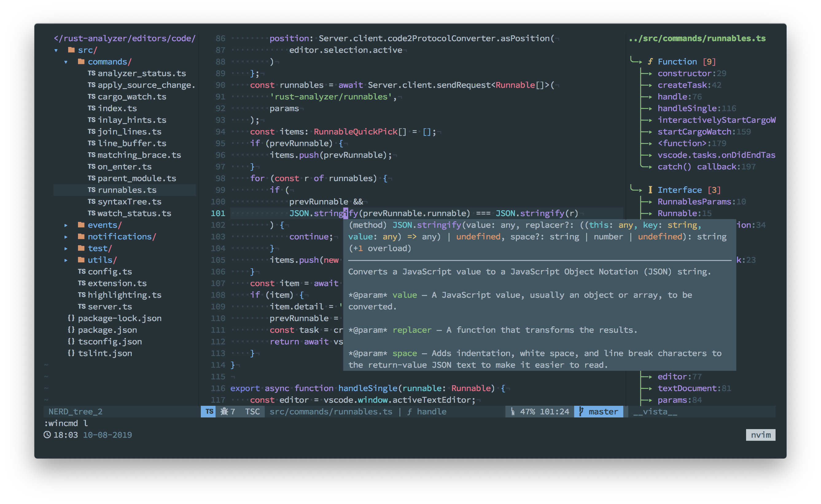
Task: Click the TS filetype badge in statusline
Action: [x=209, y=411]
